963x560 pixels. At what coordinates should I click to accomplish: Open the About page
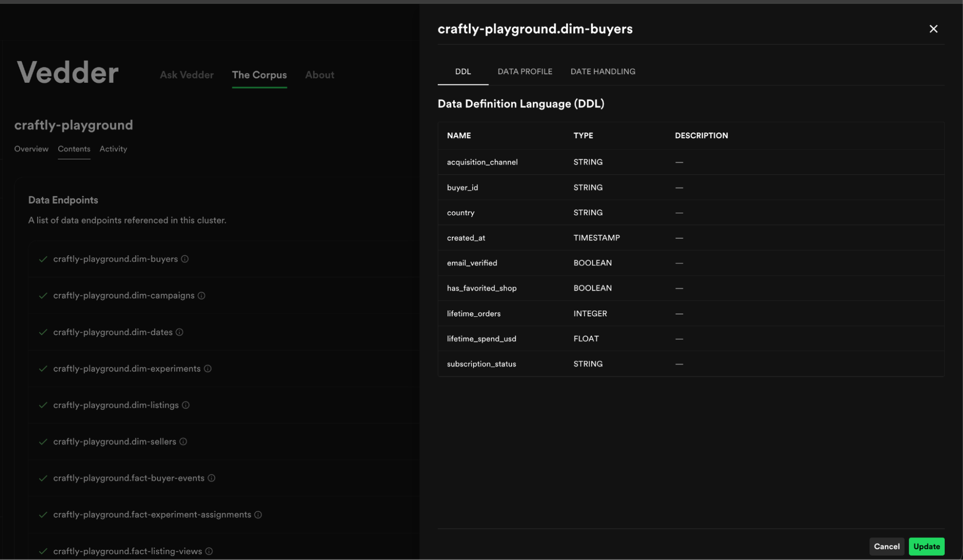click(319, 75)
